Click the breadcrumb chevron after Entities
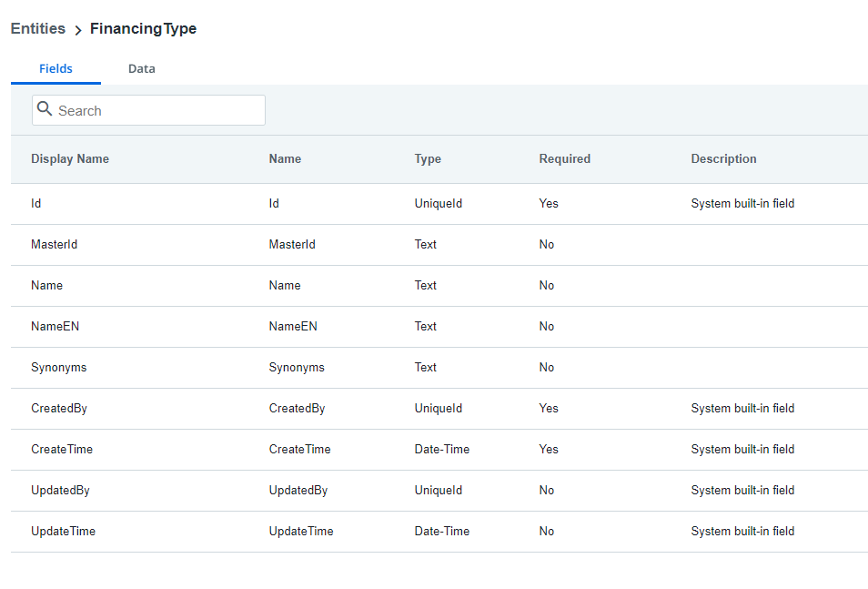The image size is (868, 589). 78,30
